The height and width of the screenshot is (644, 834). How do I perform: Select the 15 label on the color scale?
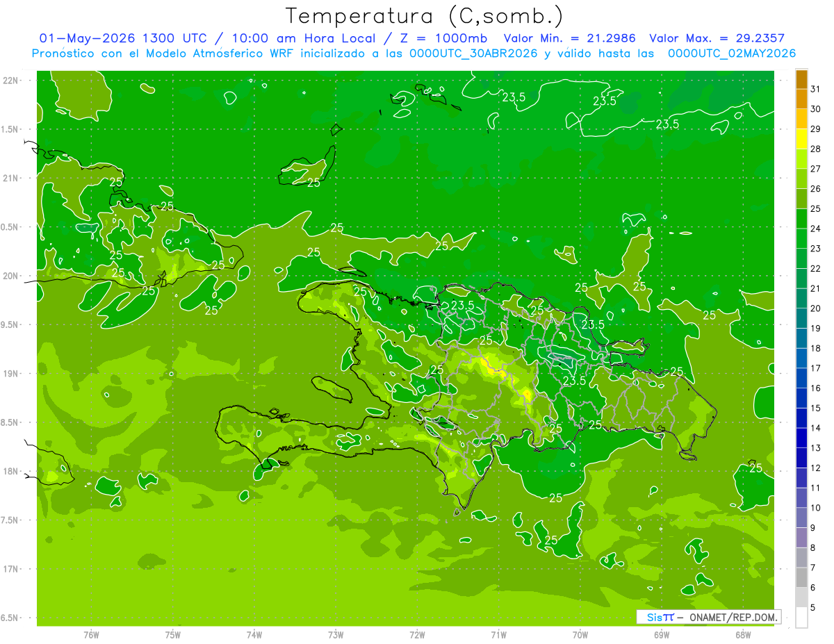click(x=815, y=408)
